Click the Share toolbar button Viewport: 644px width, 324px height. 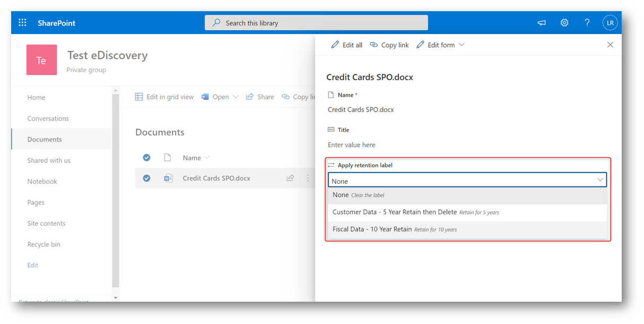[260, 97]
